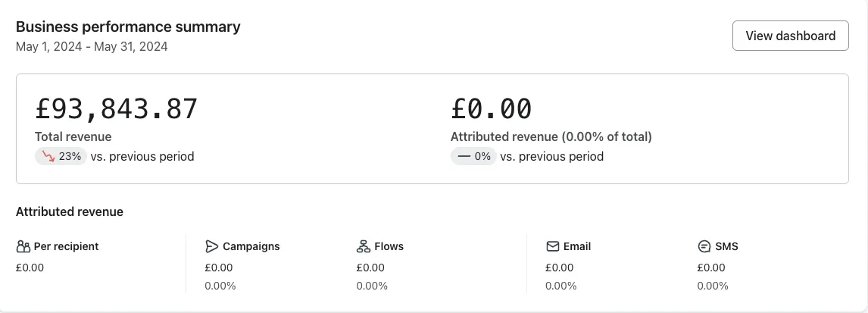Click the SMS chat bubble icon

pyautogui.click(x=704, y=246)
